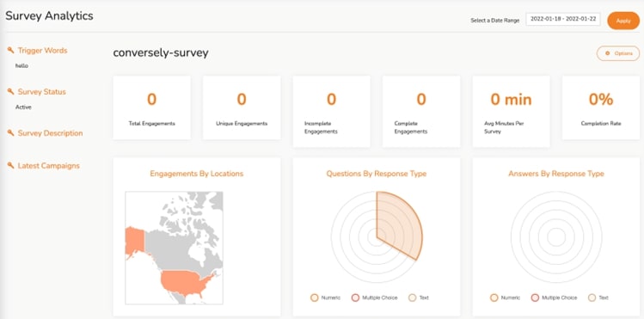Click the Unique Engagements card
The image size is (644, 319).
pyautogui.click(x=242, y=107)
